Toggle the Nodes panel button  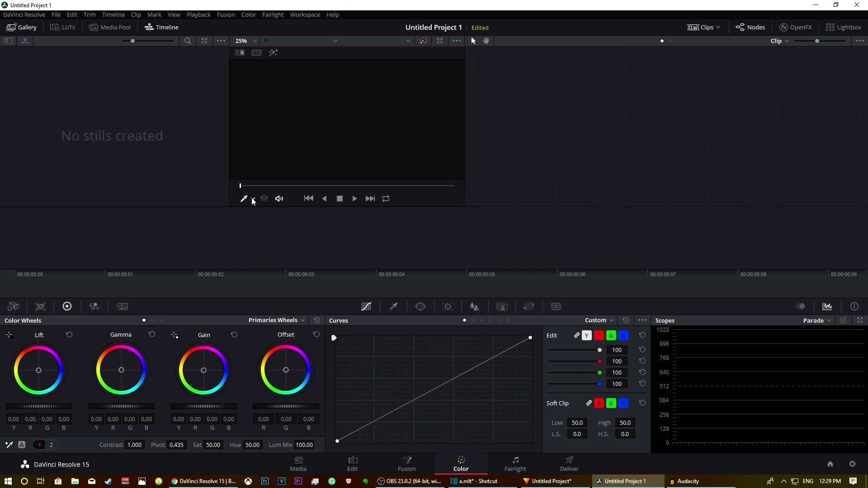[x=750, y=27]
